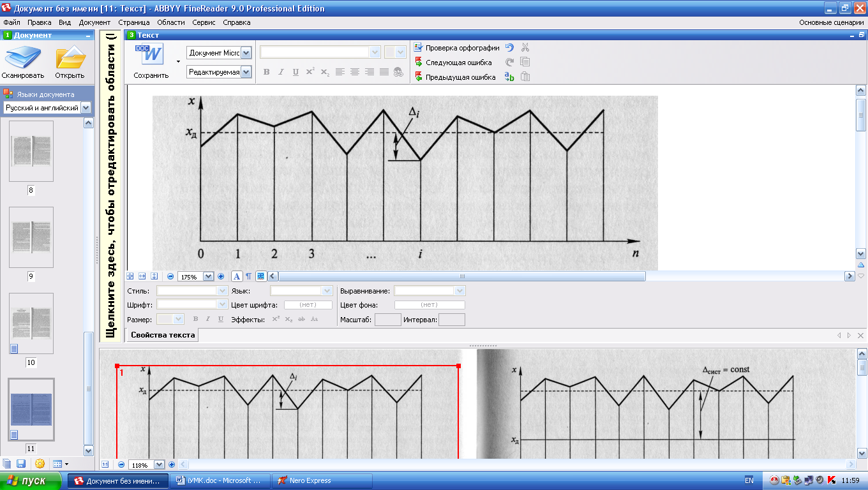
Task: Click the Цвет фона background color box
Action: point(430,305)
